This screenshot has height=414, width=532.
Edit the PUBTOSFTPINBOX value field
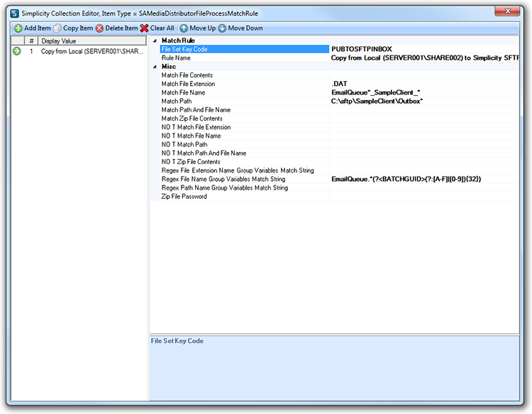coord(424,49)
